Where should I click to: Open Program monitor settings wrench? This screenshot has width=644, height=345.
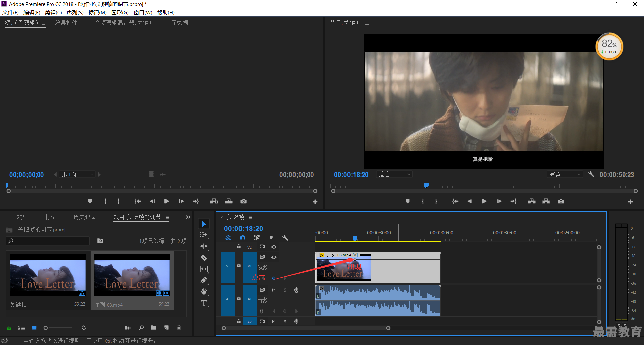591,174
